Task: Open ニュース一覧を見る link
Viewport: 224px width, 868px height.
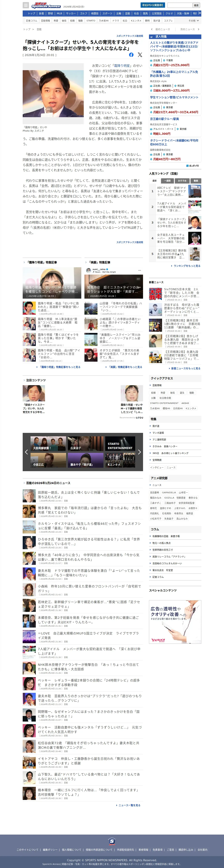Action: pos(129,805)
